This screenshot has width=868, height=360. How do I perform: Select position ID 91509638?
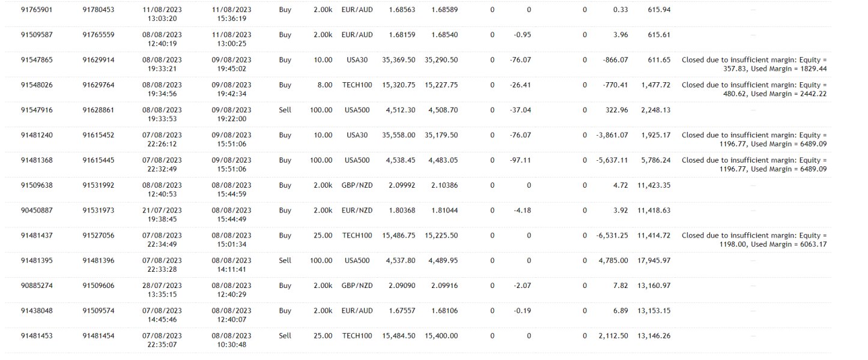(x=37, y=185)
